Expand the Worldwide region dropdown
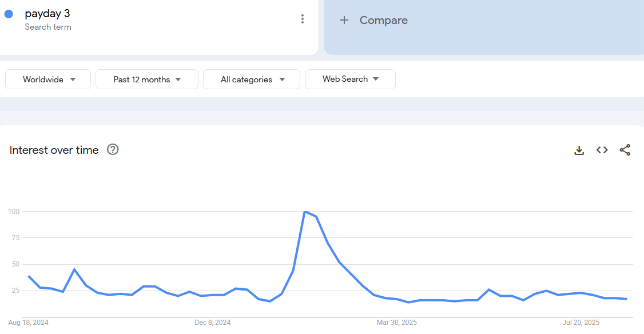 48,79
